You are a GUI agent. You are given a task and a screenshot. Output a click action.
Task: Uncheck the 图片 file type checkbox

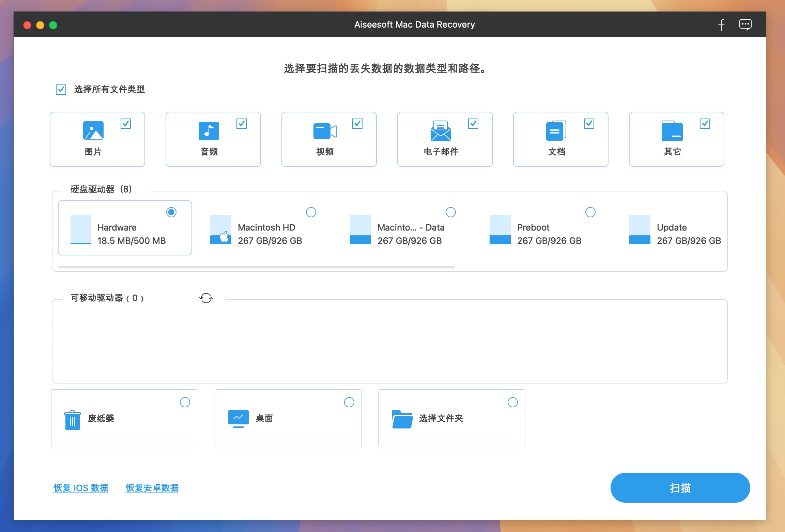(126, 124)
